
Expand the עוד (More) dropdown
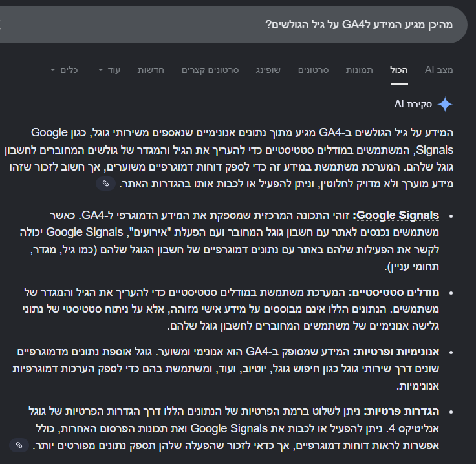[109, 70]
